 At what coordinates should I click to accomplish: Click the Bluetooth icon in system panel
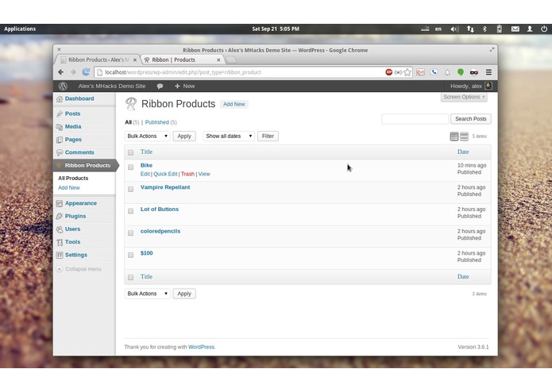(x=484, y=29)
